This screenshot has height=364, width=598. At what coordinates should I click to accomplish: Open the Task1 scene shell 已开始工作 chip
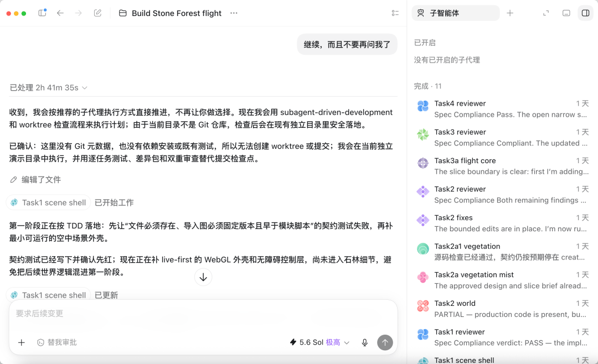[48, 202]
